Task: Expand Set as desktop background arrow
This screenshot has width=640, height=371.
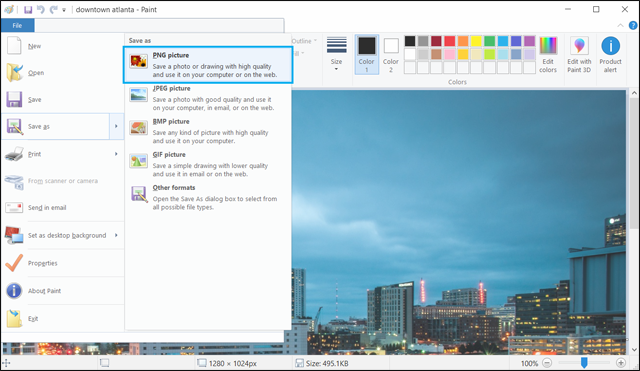Action: point(116,235)
